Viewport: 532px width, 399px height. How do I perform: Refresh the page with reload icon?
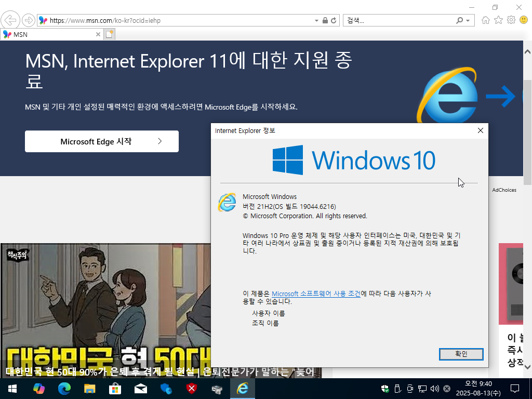(x=334, y=20)
